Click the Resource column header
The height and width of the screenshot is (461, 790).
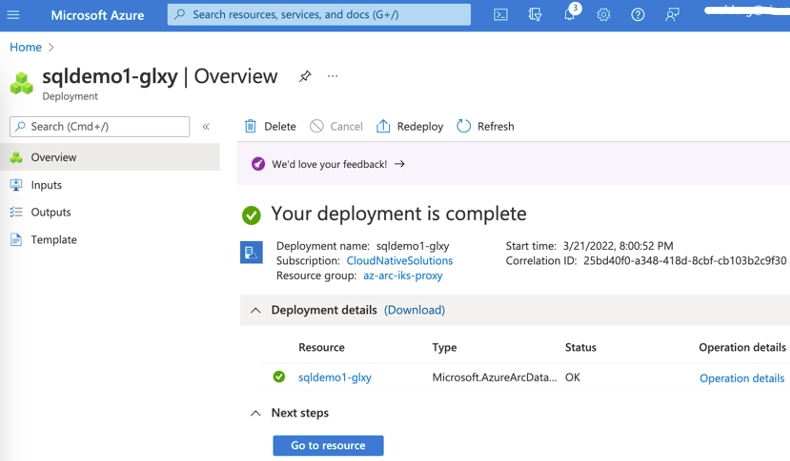pos(321,347)
